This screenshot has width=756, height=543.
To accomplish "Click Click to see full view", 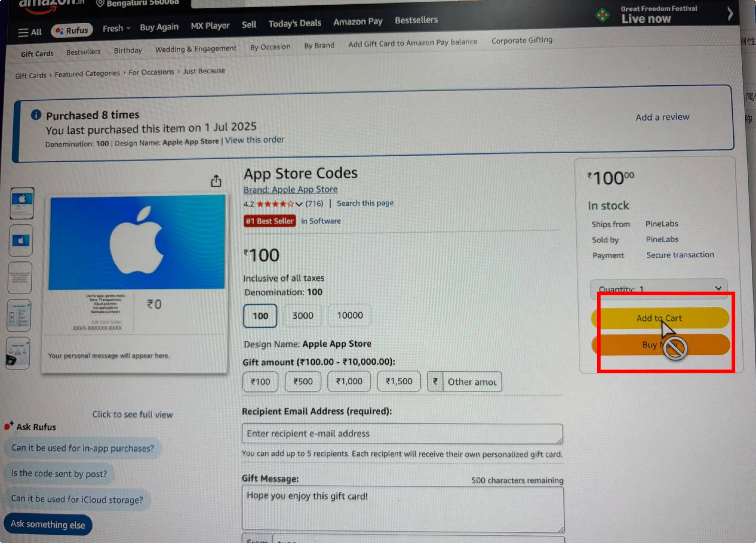I will [133, 414].
